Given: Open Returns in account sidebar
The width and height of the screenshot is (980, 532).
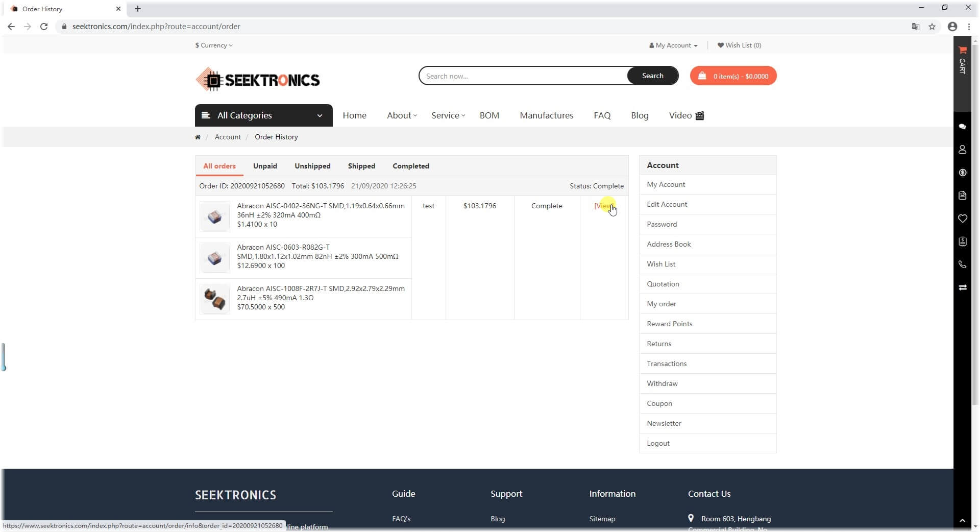Looking at the screenshot, I should click(x=707, y=344).
